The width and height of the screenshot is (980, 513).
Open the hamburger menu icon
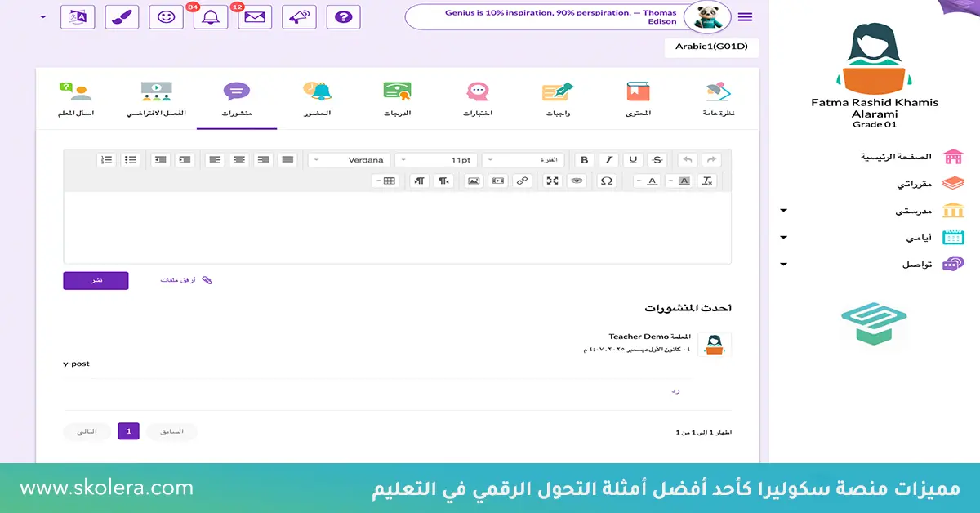click(745, 17)
